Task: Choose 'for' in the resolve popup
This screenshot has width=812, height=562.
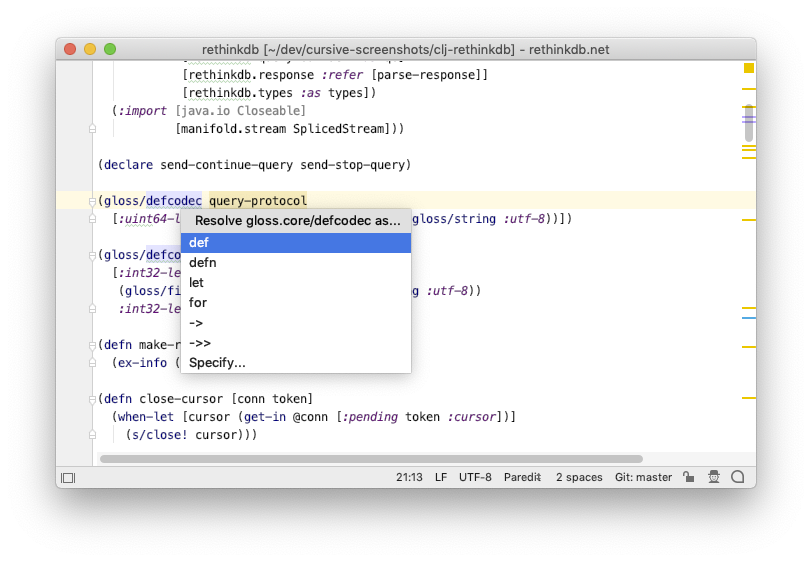Action: tap(296, 302)
